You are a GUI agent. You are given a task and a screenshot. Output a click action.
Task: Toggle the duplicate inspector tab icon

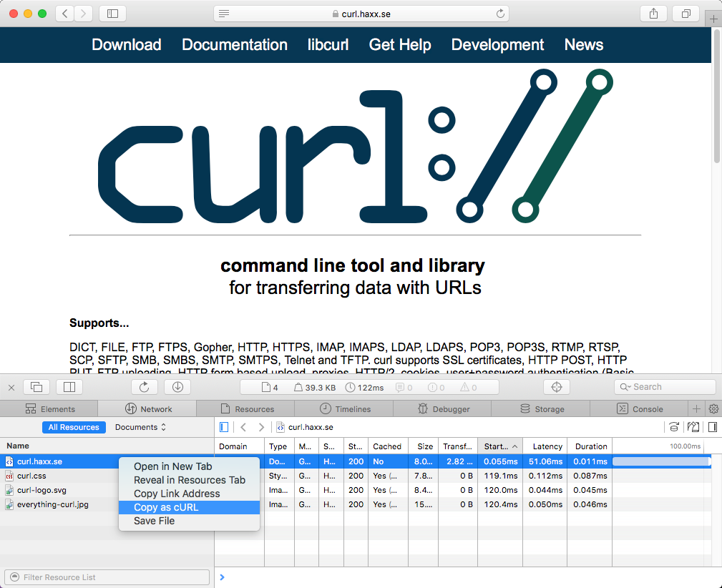36,386
